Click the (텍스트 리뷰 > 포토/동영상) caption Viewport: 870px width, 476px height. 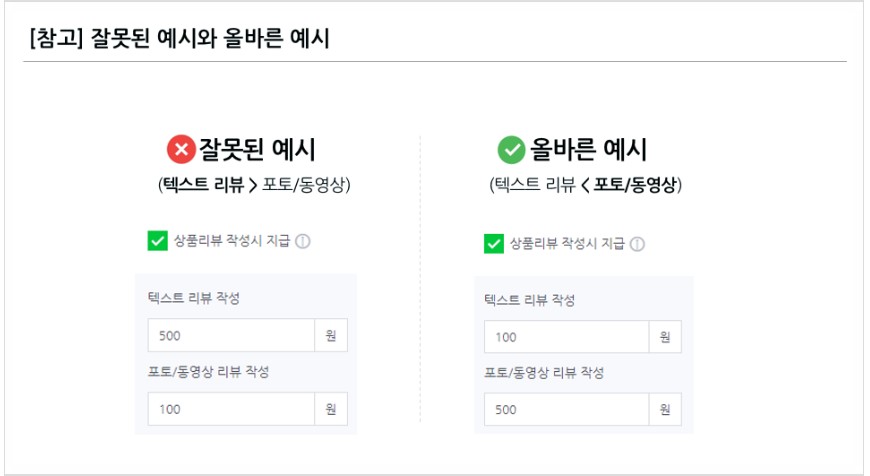coord(254,186)
